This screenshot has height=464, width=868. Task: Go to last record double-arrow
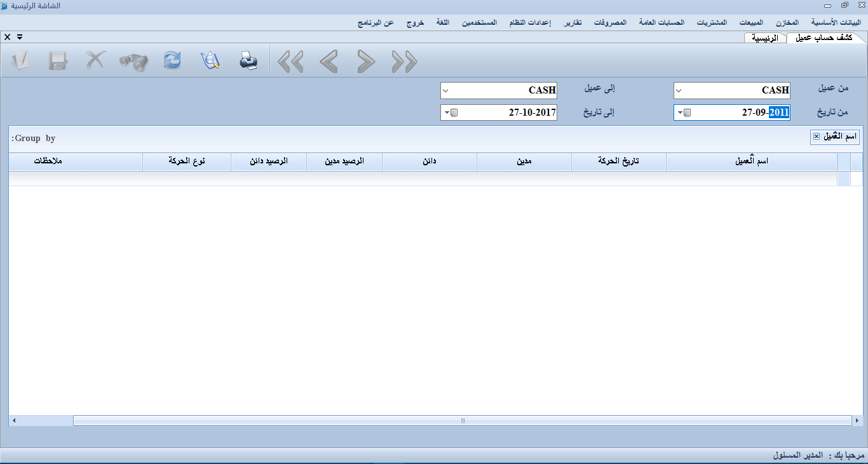point(404,62)
